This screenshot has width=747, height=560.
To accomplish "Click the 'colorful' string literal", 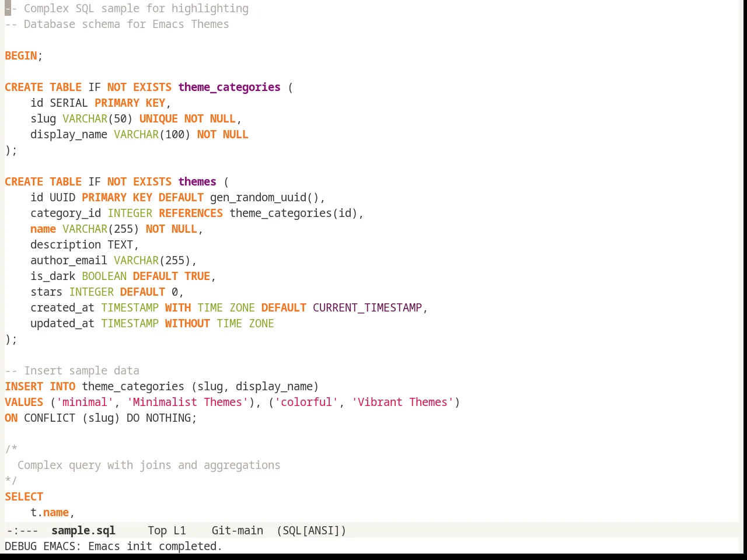I will tap(306, 402).
